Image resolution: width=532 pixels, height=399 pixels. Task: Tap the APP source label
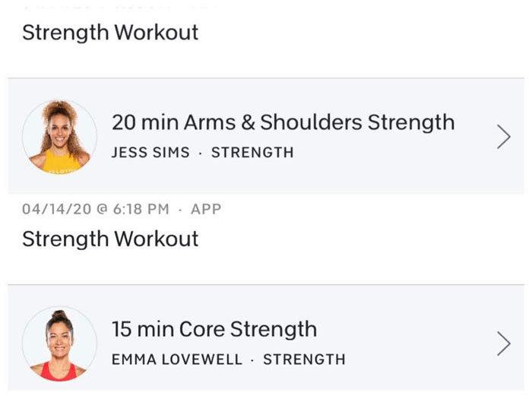point(205,209)
